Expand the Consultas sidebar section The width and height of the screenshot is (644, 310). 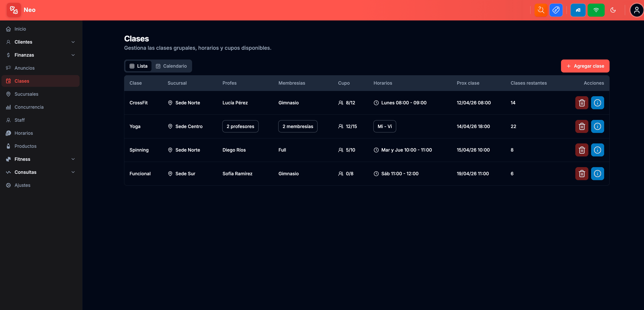tap(41, 172)
